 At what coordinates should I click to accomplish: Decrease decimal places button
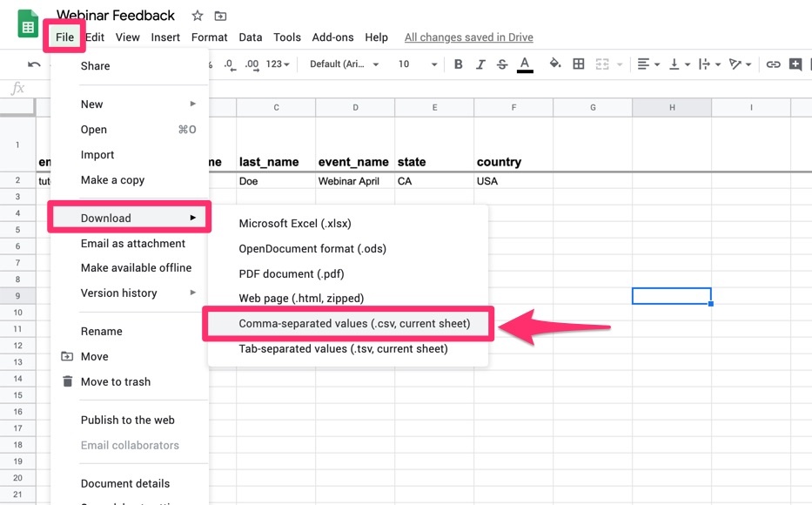230,64
